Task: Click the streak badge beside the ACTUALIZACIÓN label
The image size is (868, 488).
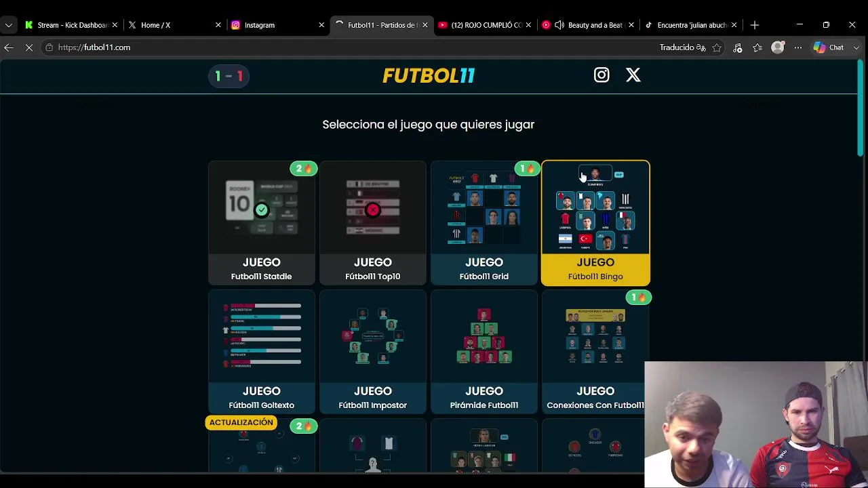Action: (304, 426)
